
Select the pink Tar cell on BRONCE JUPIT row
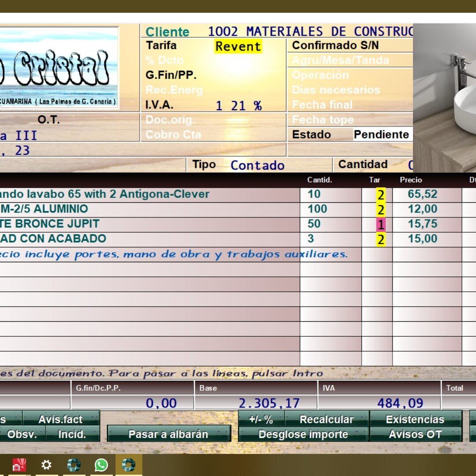pyautogui.click(x=380, y=224)
